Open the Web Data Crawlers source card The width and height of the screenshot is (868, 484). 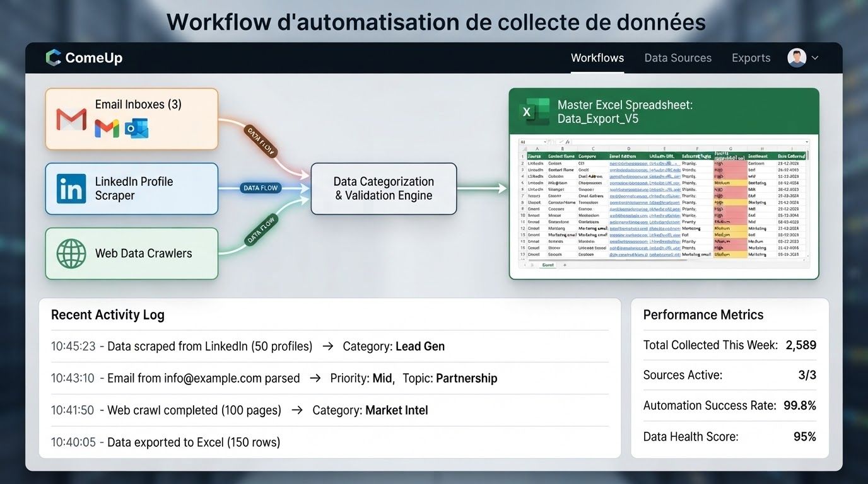click(x=132, y=253)
